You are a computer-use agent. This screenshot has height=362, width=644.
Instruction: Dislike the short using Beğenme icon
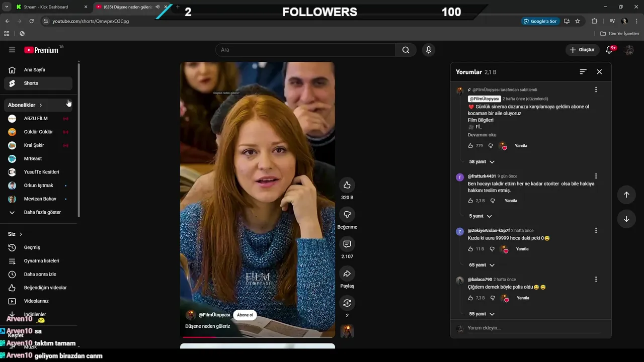(x=347, y=215)
